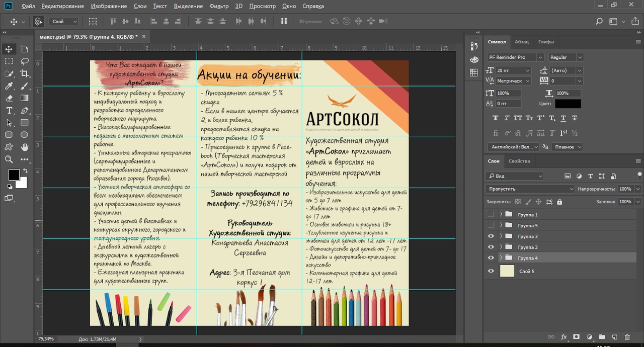Image resolution: width=644 pixels, height=347 pixels.
Task: Pick the Horizontal Type tool
Action: pyautogui.click(x=9, y=111)
